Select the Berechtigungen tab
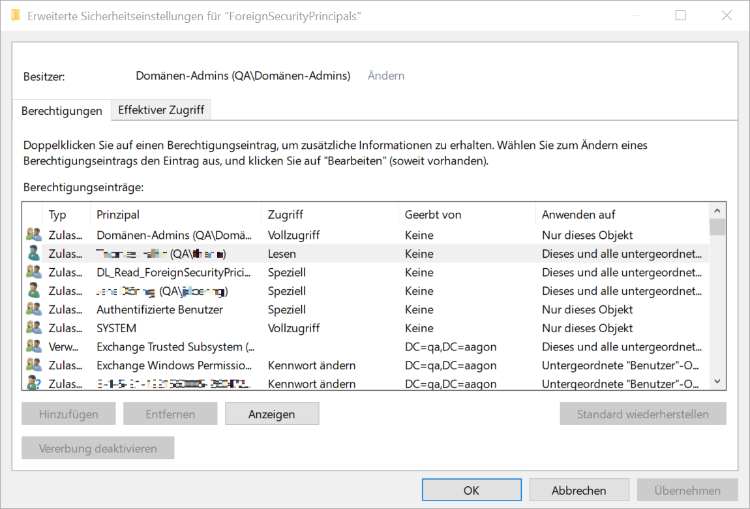The height and width of the screenshot is (509, 750). pyautogui.click(x=62, y=110)
